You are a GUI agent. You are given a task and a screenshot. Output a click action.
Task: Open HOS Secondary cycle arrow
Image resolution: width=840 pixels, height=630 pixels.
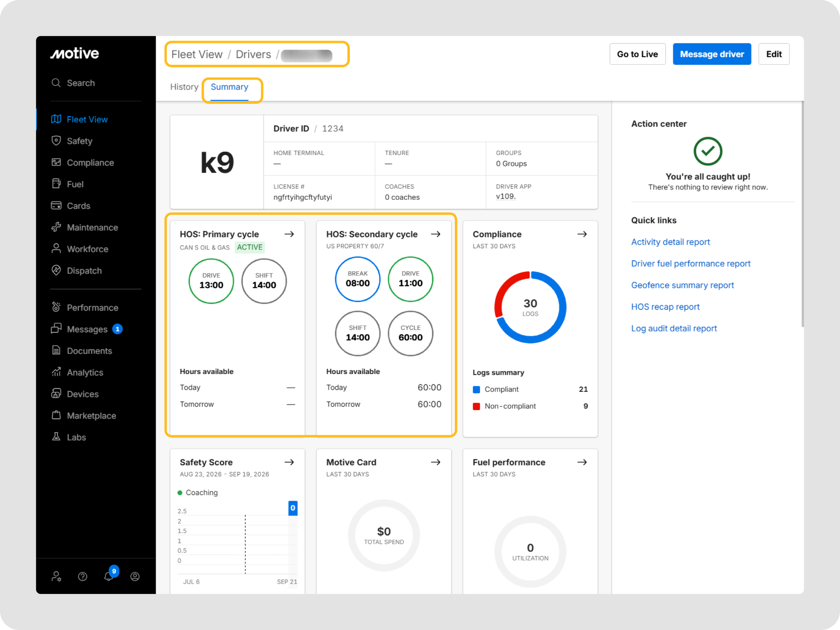pos(436,234)
